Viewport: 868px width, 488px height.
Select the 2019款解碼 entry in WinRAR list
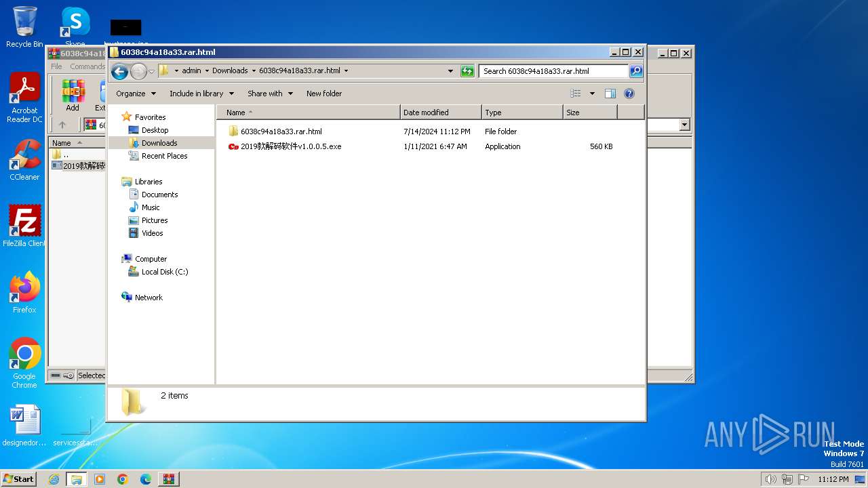coord(79,166)
